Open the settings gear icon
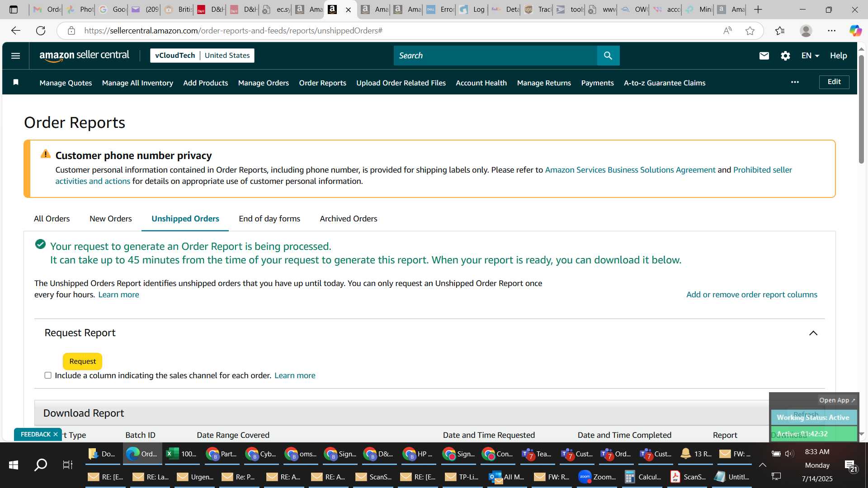868x488 pixels. pos(785,56)
